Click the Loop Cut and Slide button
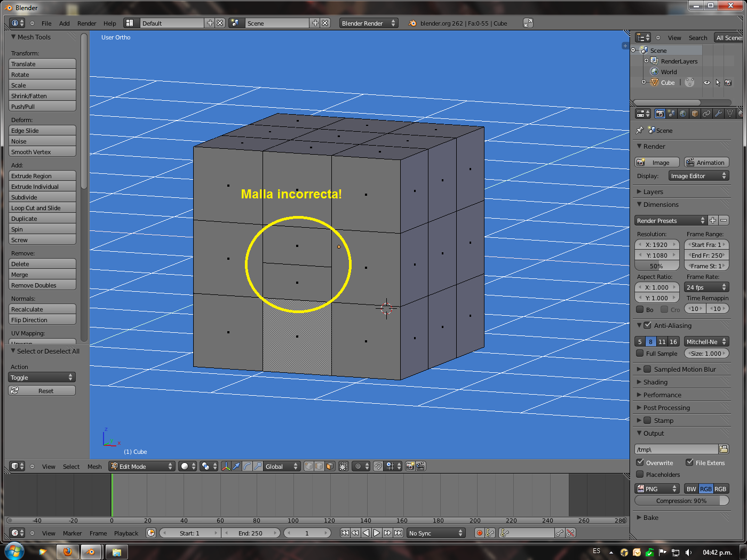 42,208
